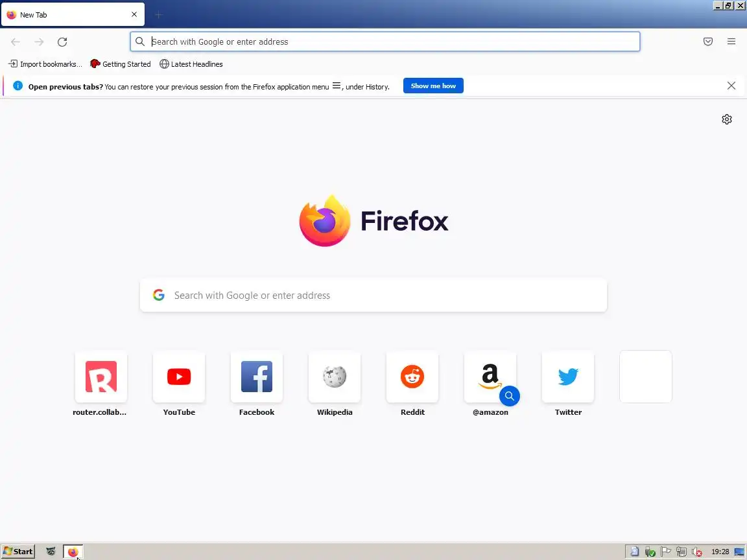This screenshot has height=560, width=747.
Task: Open a new tab with plus button
Action: click(x=159, y=15)
